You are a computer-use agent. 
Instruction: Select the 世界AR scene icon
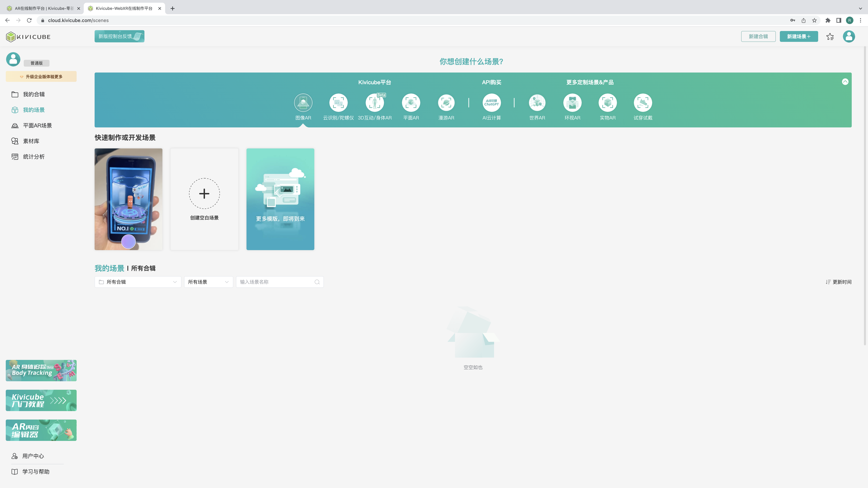[x=537, y=103]
